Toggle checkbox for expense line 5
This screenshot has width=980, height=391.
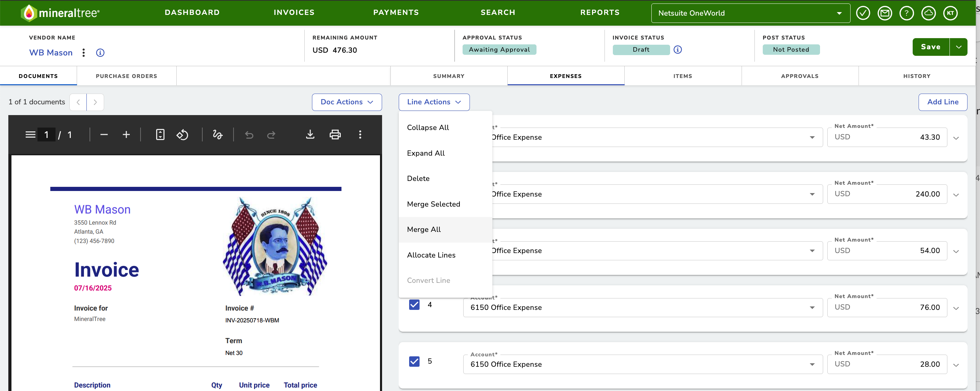pyautogui.click(x=414, y=361)
